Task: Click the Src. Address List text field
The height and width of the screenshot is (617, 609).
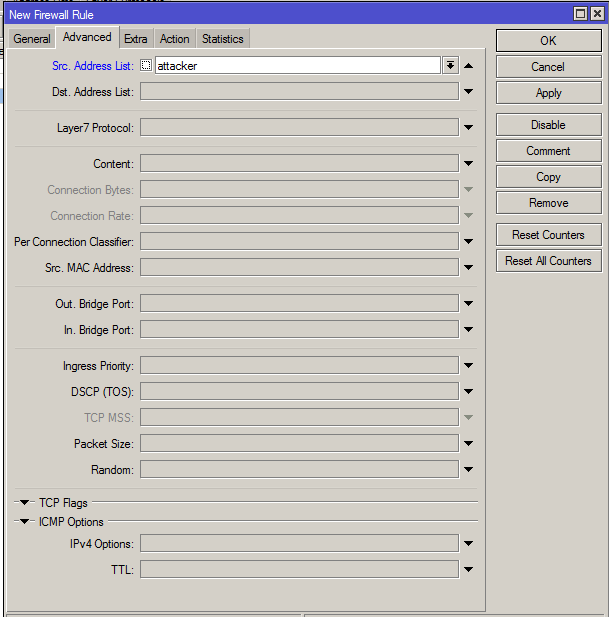Action: (x=297, y=65)
